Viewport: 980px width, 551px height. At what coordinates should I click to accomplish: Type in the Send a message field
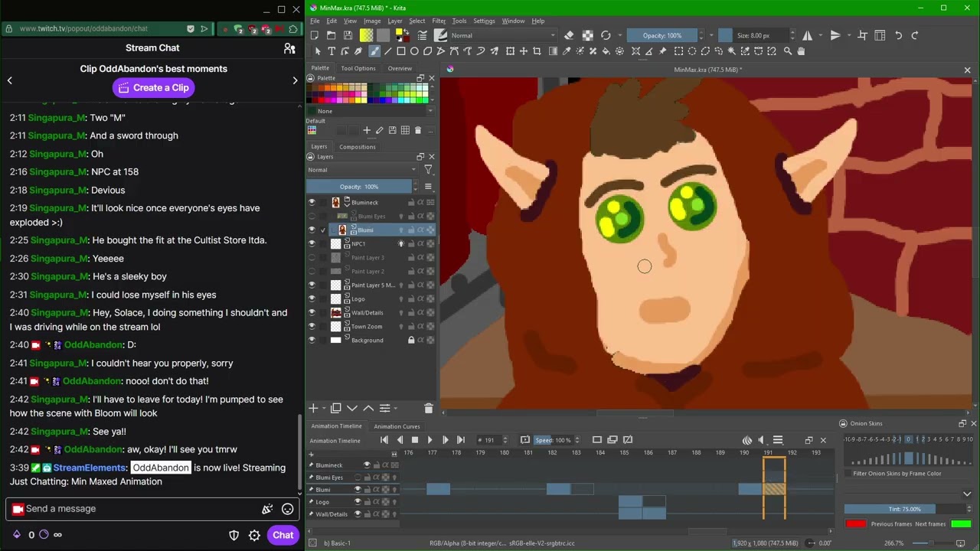pos(152,509)
